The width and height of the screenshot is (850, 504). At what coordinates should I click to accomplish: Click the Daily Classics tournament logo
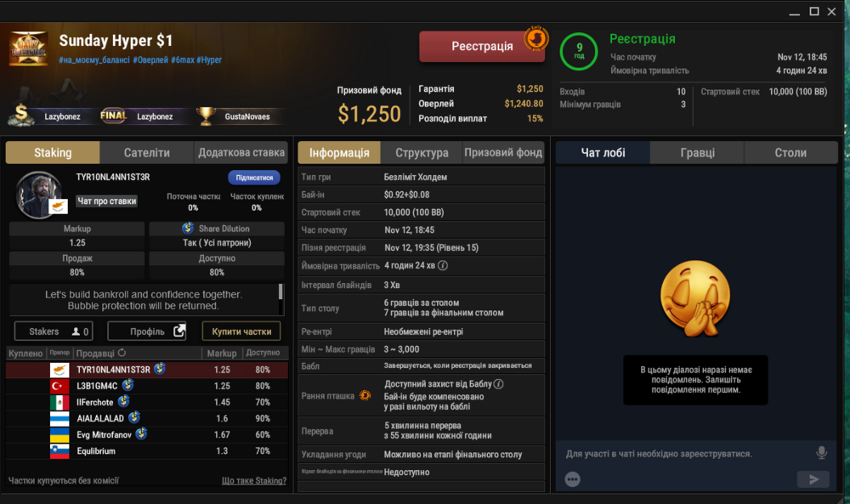tap(28, 48)
